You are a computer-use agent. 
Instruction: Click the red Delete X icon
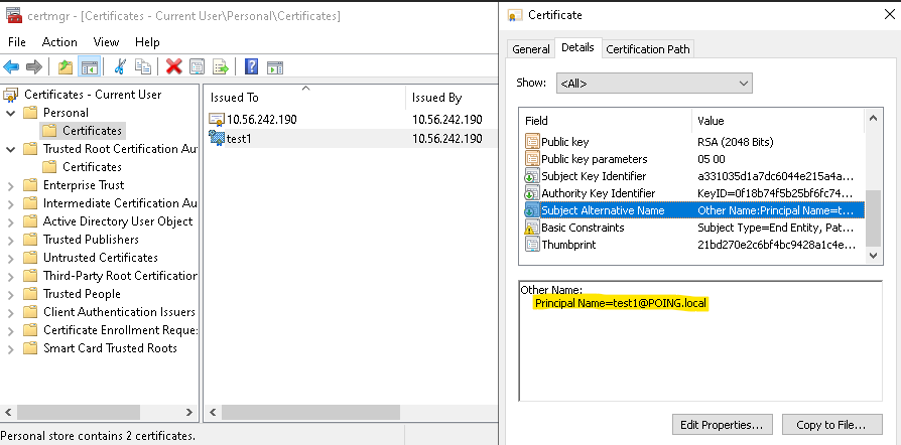[x=174, y=67]
